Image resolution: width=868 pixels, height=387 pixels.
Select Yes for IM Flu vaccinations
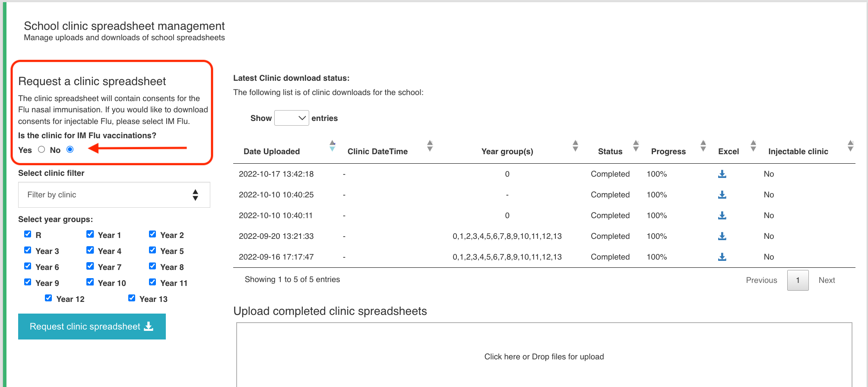[x=41, y=149]
